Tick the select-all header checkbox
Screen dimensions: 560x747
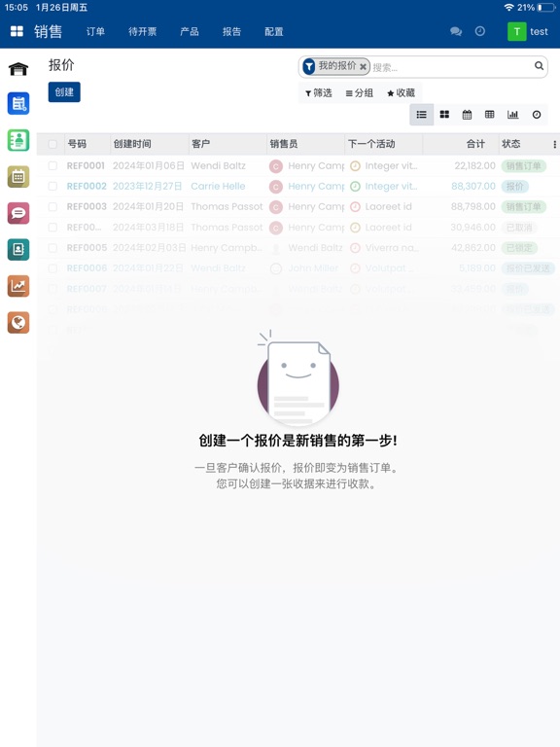click(x=52, y=144)
